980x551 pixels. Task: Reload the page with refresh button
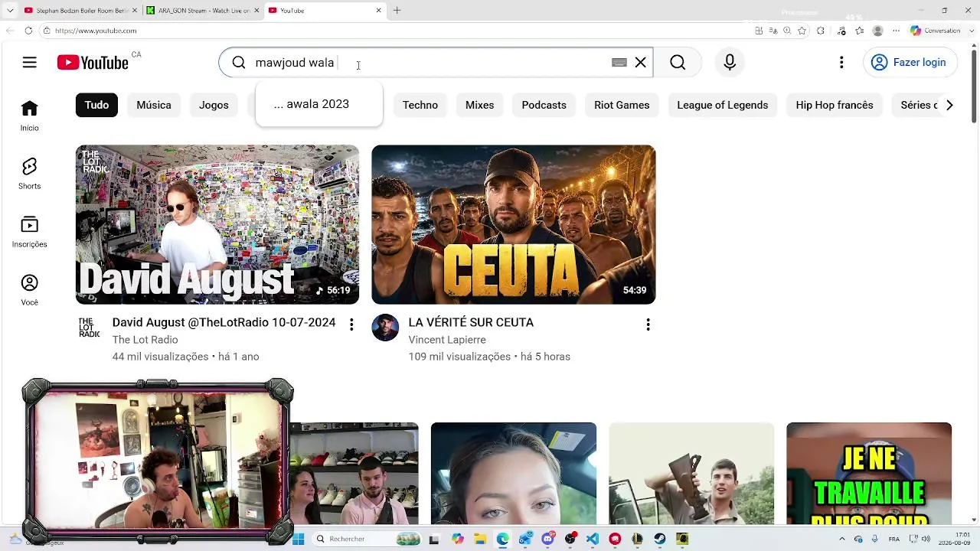pyautogui.click(x=28, y=31)
